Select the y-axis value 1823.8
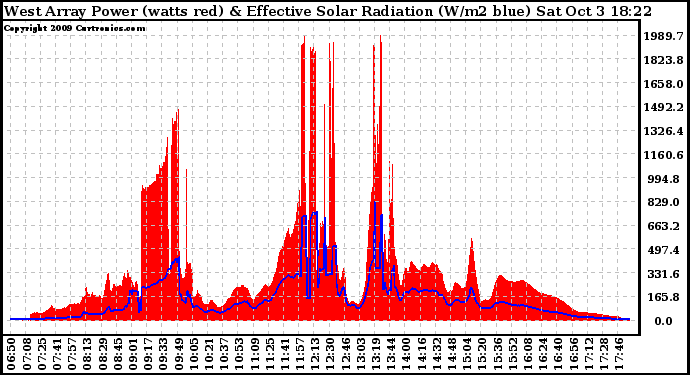 (664, 60)
